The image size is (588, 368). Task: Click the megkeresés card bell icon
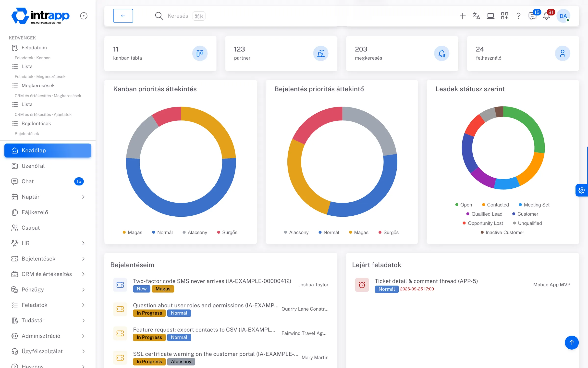click(x=442, y=53)
